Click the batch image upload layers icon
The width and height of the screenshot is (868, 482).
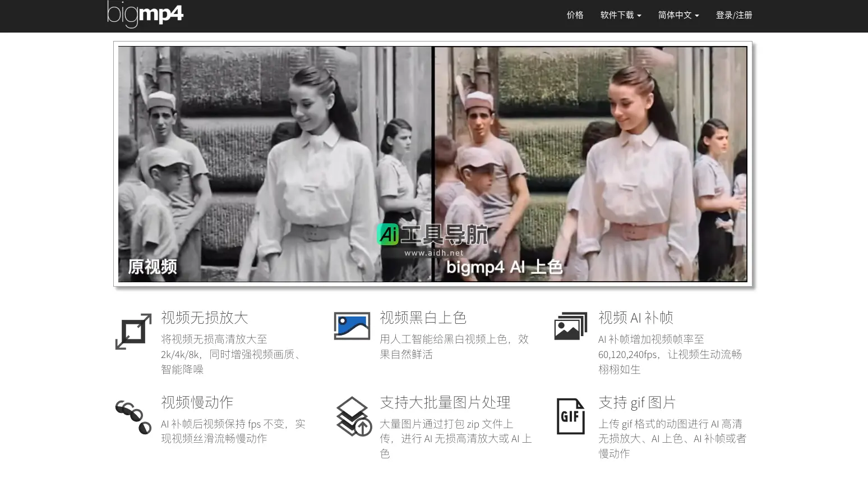(x=354, y=416)
